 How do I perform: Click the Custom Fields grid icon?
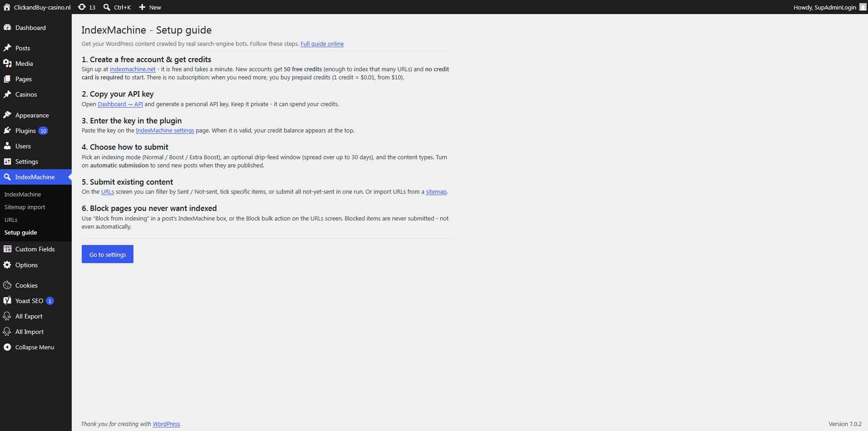pyautogui.click(x=7, y=249)
